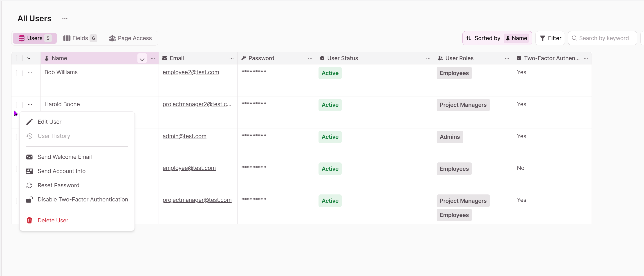Choose Edit User from the context menu

[77, 122]
